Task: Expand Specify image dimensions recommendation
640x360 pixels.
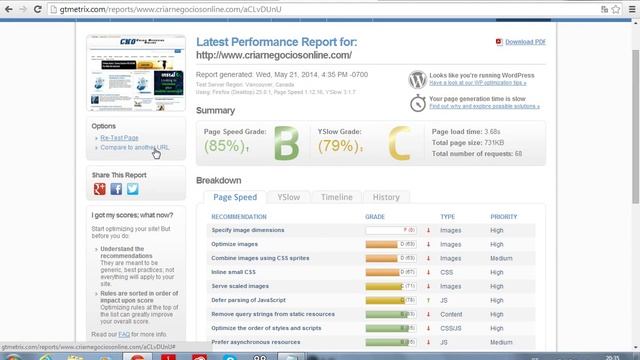Action: pyautogui.click(x=248, y=230)
